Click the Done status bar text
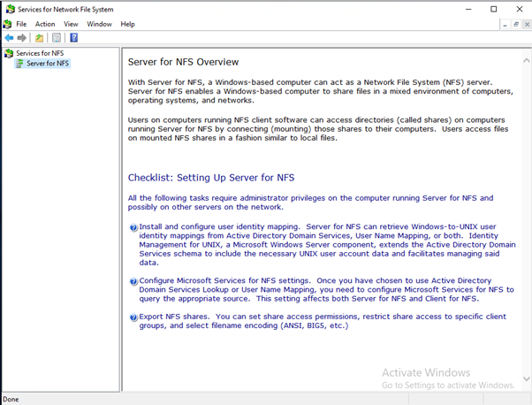Image resolution: width=532 pixels, height=405 pixels. click(x=11, y=399)
